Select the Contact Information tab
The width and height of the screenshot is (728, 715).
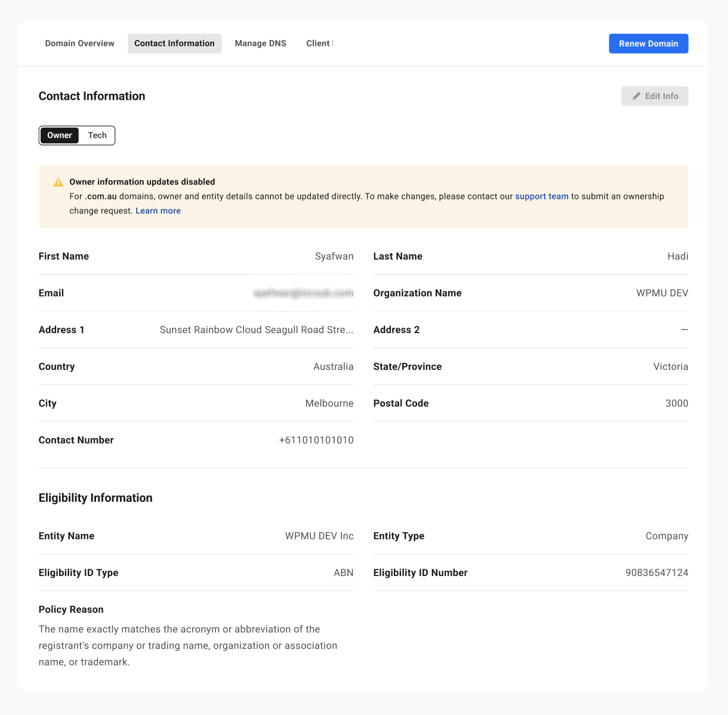174,44
